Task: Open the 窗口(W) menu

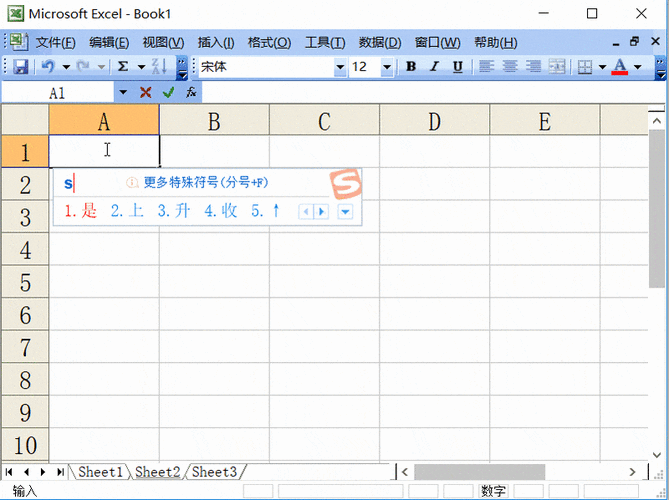Action: 438,42
